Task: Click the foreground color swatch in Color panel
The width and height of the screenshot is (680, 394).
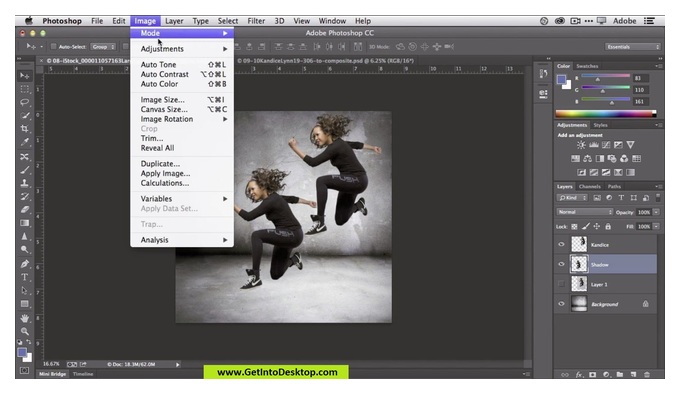Action: click(562, 79)
